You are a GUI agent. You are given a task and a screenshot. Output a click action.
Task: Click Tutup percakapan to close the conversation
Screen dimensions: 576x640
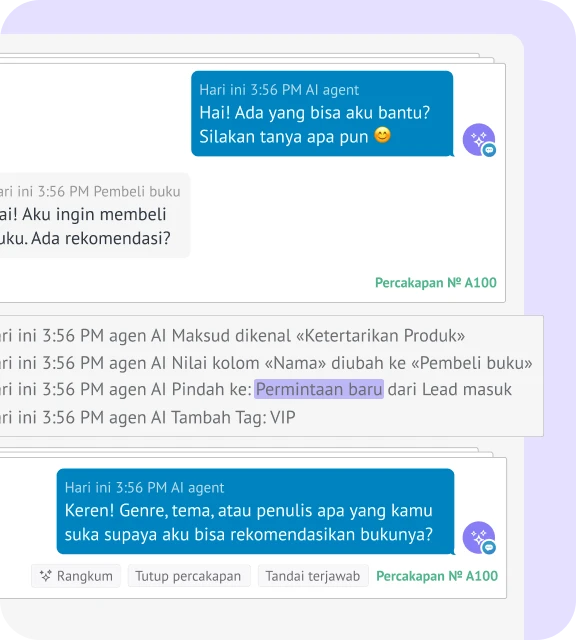pos(189,576)
